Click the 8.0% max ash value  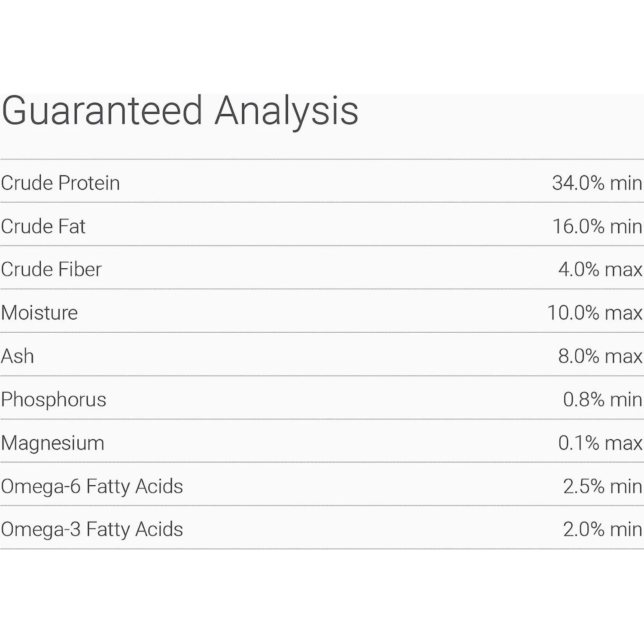pos(600,356)
